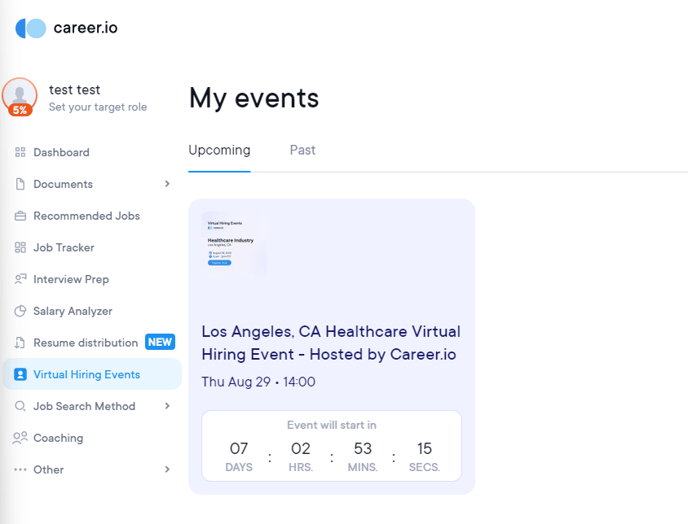Click the NEW badge beside Resume distribution
688x524 pixels.
tap(160, 342)
